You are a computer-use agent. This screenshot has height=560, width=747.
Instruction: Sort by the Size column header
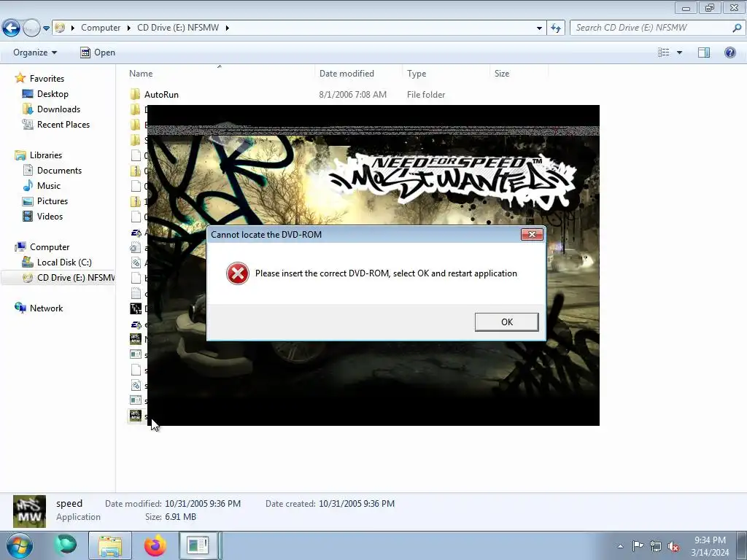click(x=502, y=74)
